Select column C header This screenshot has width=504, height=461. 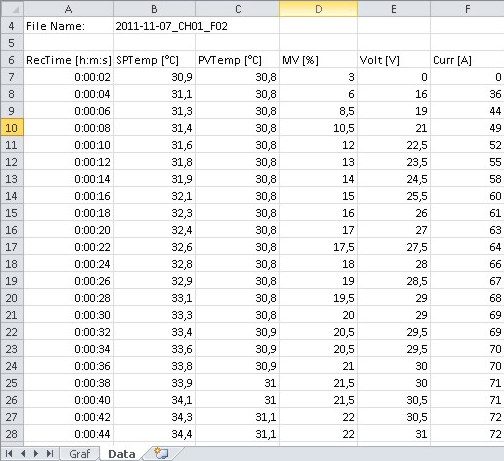(x=237, y=9)
